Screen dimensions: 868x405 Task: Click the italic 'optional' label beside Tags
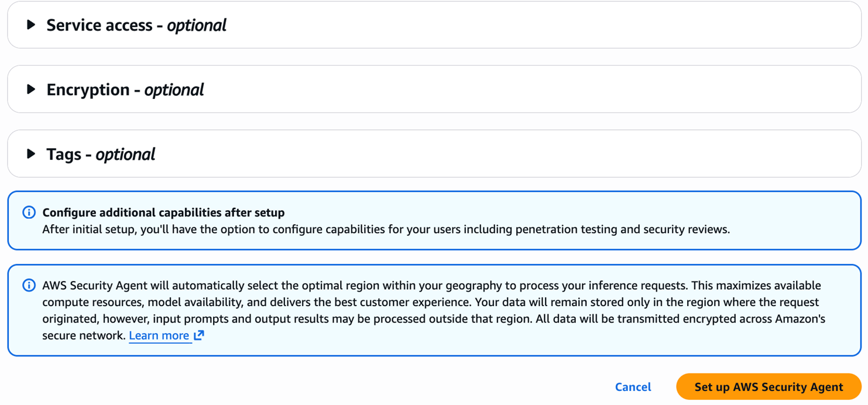pos(125,154)
